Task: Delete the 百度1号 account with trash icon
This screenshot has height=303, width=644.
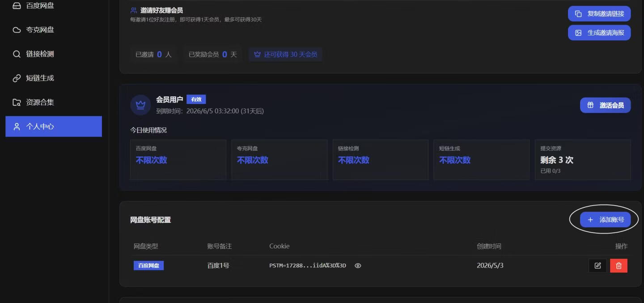Action: 619,265
